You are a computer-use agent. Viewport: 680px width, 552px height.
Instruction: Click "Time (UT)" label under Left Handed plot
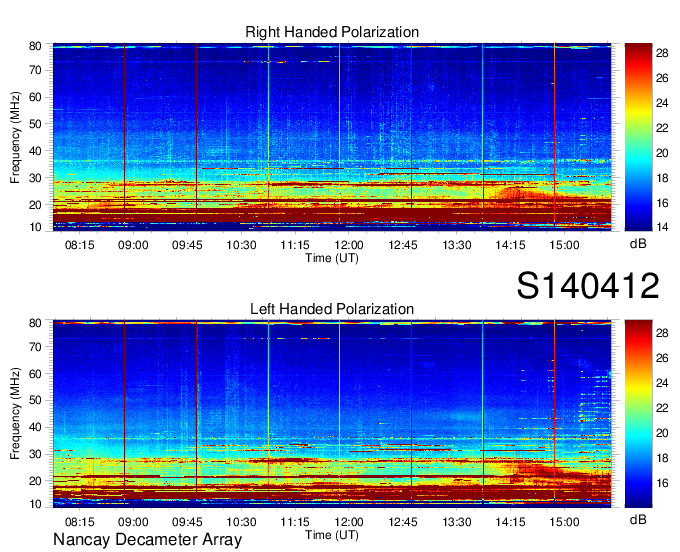[x=332, y=535]
